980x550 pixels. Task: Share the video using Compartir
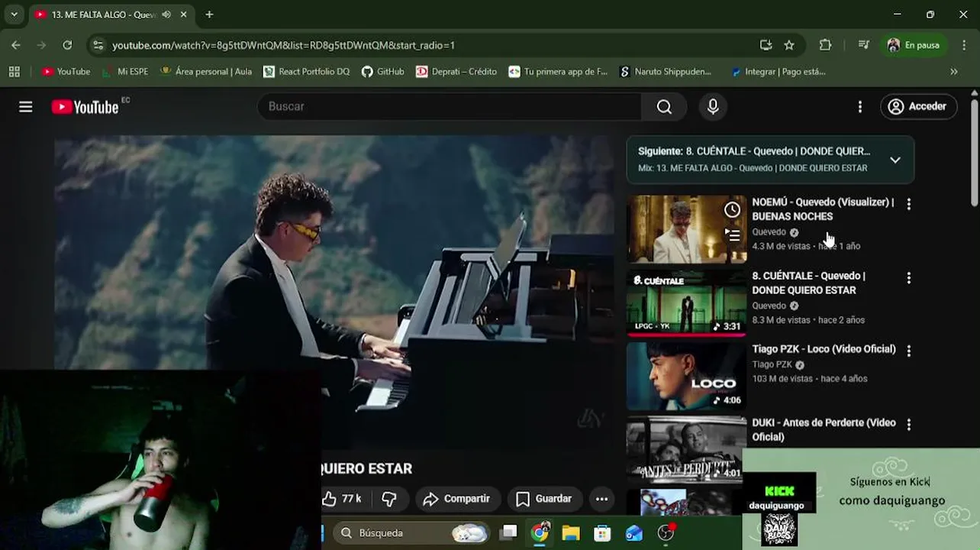(x=457, y=499)
